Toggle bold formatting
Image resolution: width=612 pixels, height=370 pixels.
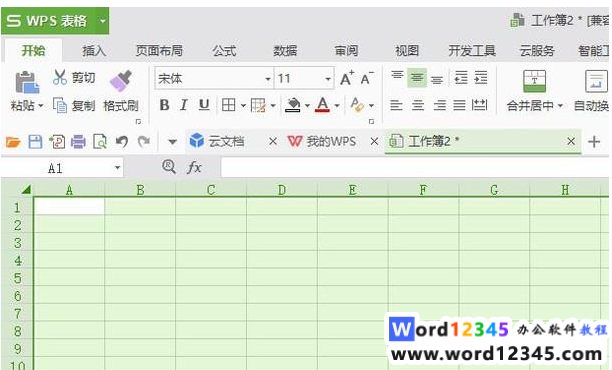[164, 105]
